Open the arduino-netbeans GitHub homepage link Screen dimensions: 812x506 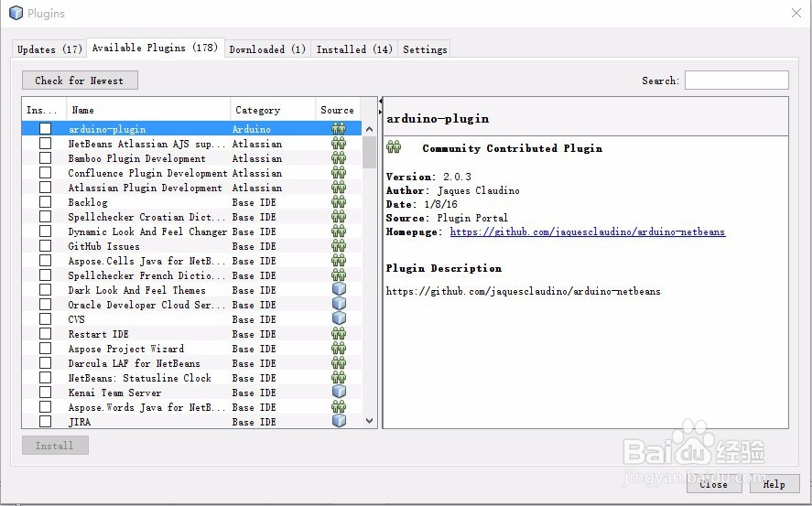coord(587,231)
